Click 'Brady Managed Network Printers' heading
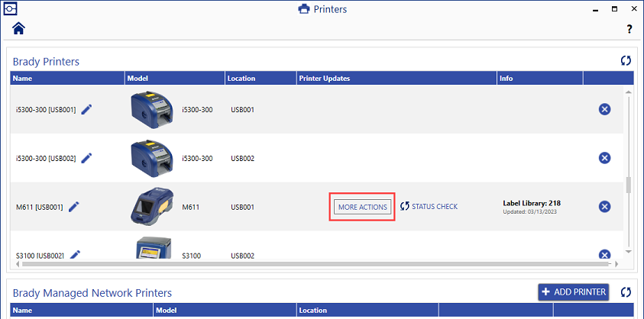Image resolution: width=644 pixels, height=319 pixels. [92, 293]
